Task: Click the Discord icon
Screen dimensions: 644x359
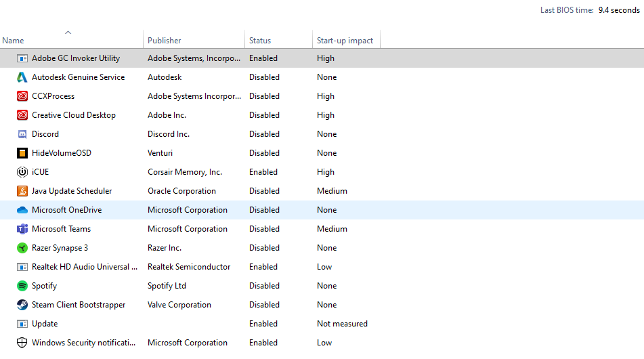Action: (x=22, y=134)
